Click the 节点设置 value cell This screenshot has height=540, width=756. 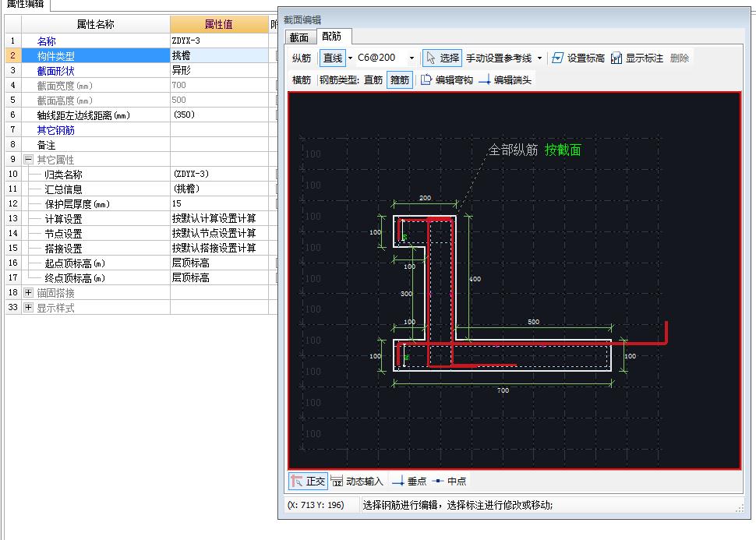[x=219, y=233]
